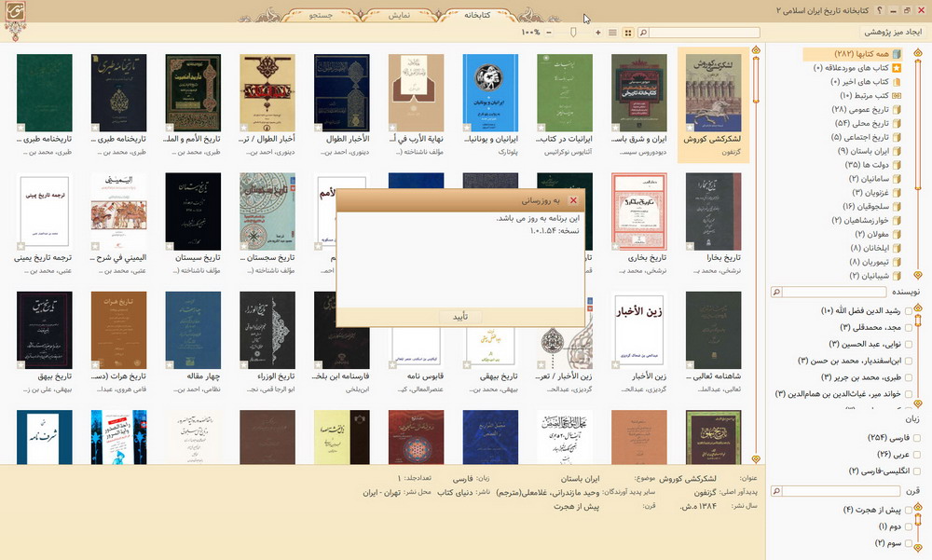This screenshot has width=932, height=560.
Task: Select ایلخانان (8) category
Action: coord(870,248)
